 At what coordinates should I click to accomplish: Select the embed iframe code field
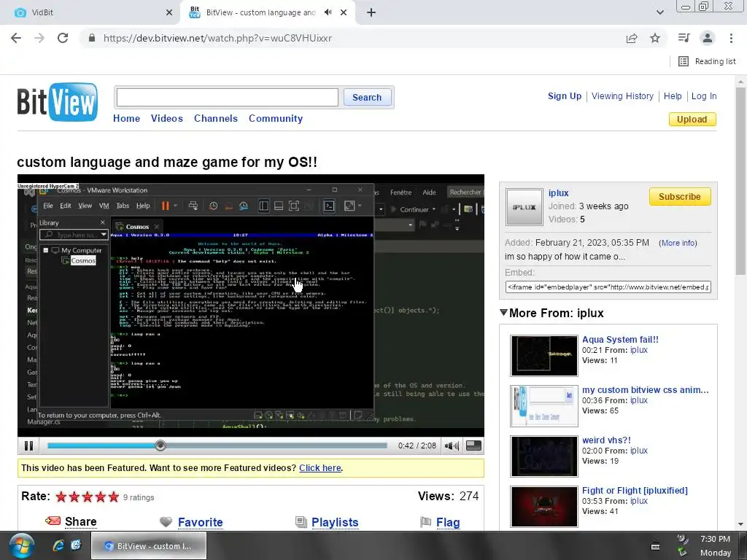[608, 287]
